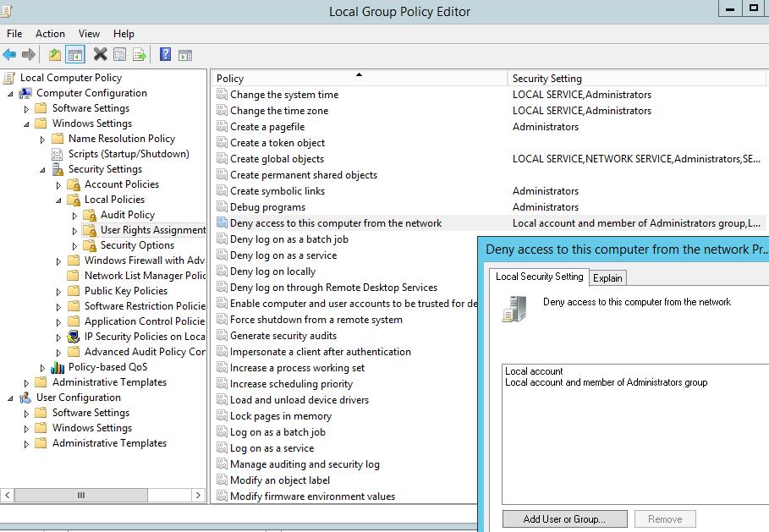Image resolution: width=769 pixels, height=532 pixels.
Task: Select the 'Create global objects' policy
Action: 277,159
